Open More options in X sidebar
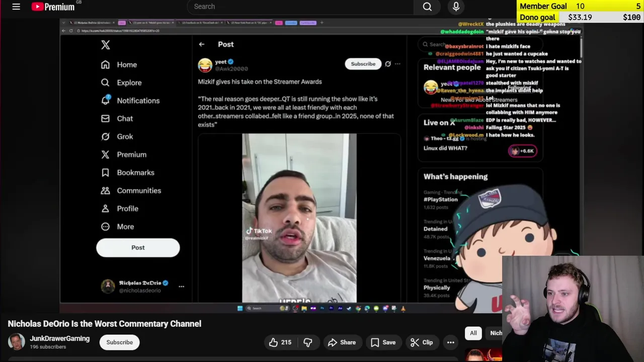 point(118,227)
